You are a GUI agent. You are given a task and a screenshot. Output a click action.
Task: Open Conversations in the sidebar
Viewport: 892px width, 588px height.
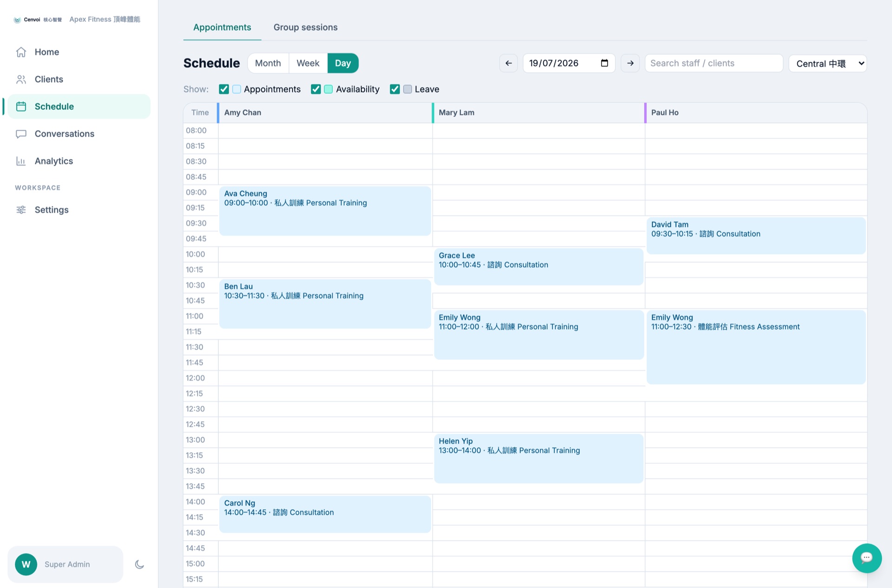coord(79,134)
